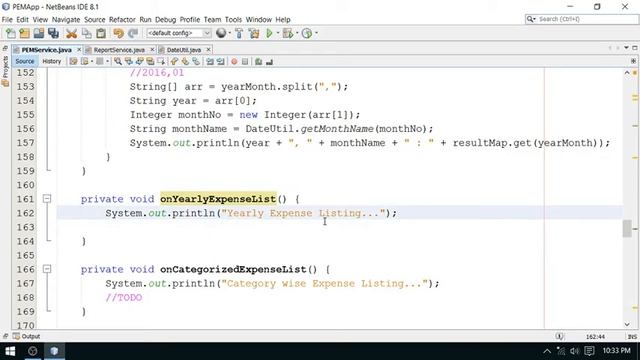Toggle INS insert mode indicator
Viewport: 640px width, 360px height.
click(x=632, y=337)
